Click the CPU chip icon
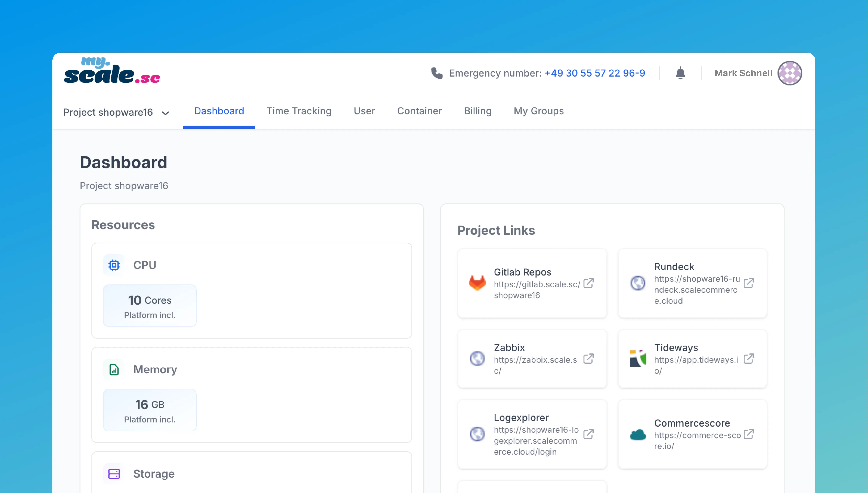 click(114, 265)
